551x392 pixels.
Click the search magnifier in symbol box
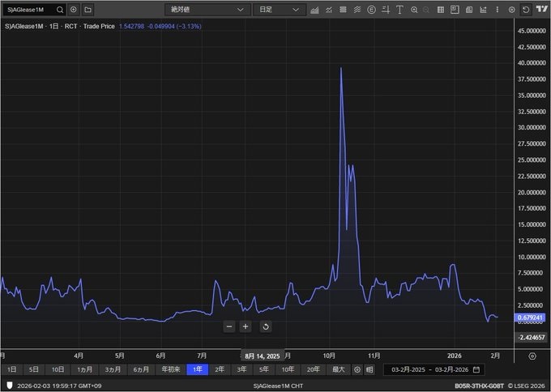coord(59,10)
